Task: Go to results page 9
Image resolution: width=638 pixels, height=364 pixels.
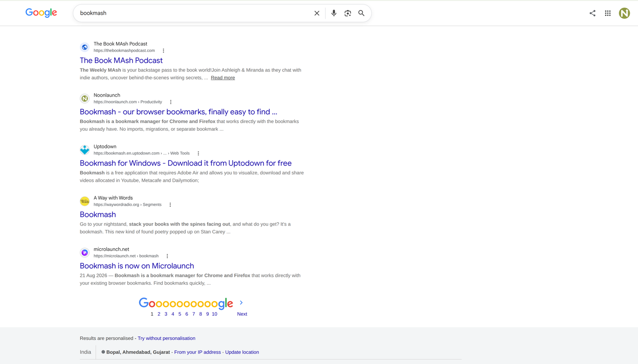Action: pos(207,314)
